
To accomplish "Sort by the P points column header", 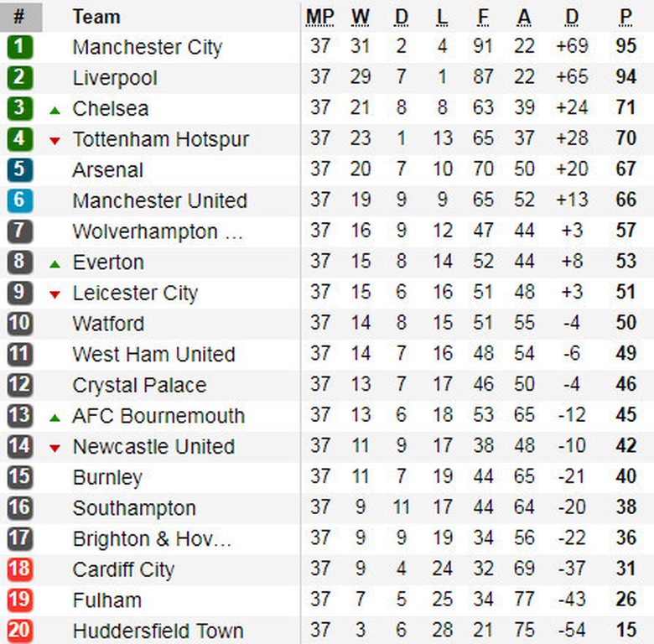I will [x=625, y=17].
